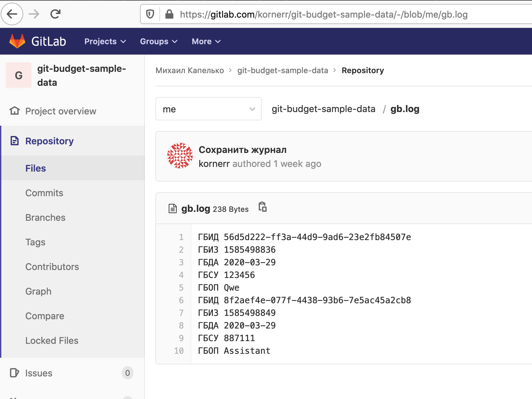
Task: Open the Михаил Капелько breadcrumb link
Action: [189, 70]
